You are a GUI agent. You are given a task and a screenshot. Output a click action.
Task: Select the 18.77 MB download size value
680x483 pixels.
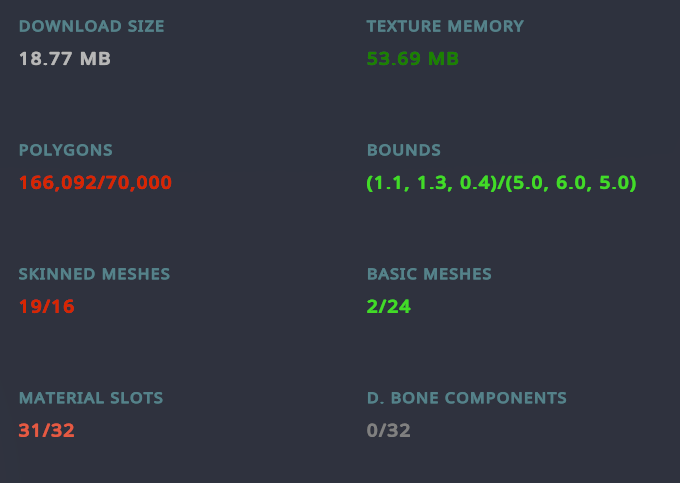(65, 59)
